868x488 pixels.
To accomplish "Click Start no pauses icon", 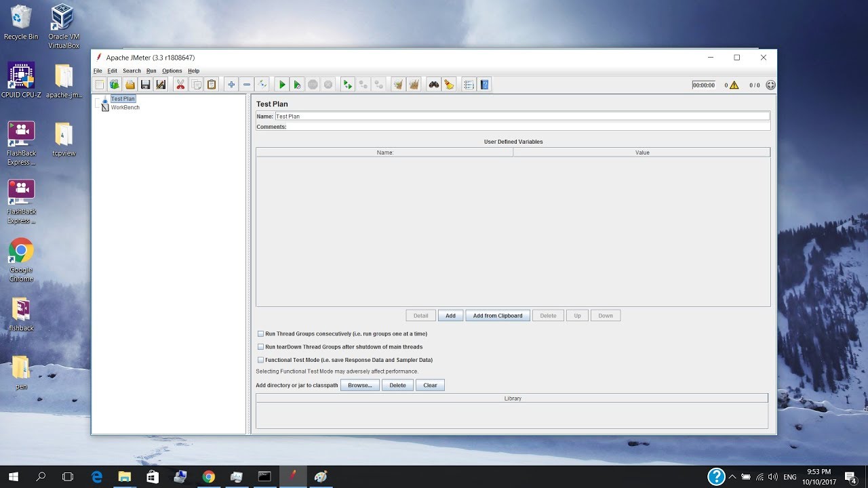I will click(x=297, y=85).
